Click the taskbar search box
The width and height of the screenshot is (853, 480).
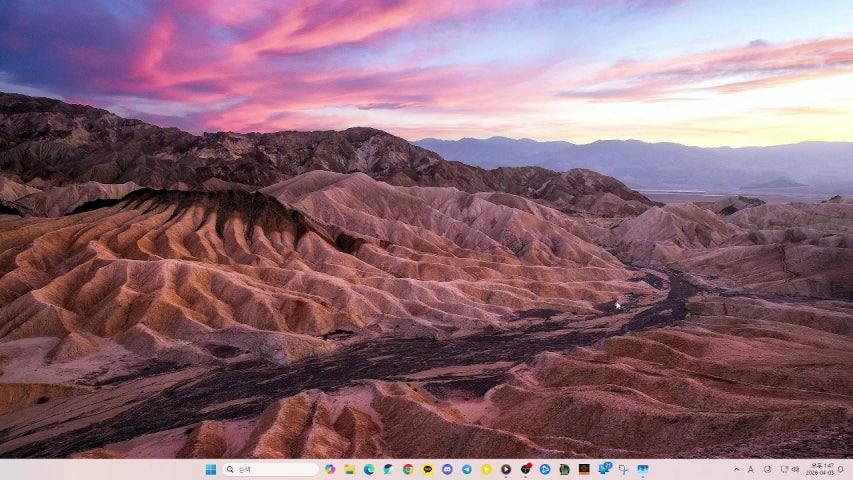(x=270, y=469)
